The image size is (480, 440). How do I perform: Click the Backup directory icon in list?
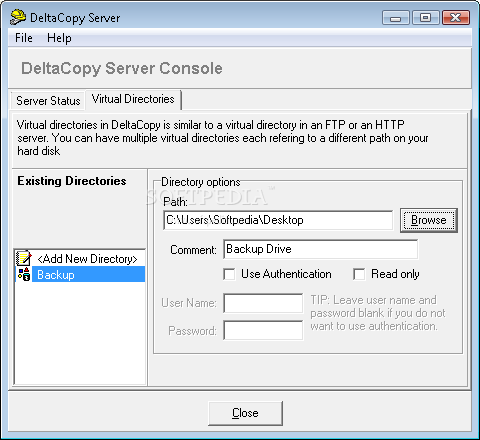(24, 274)
